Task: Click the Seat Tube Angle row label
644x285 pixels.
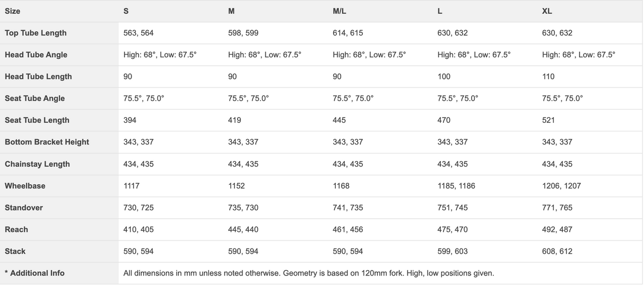Action: (34, 99)
